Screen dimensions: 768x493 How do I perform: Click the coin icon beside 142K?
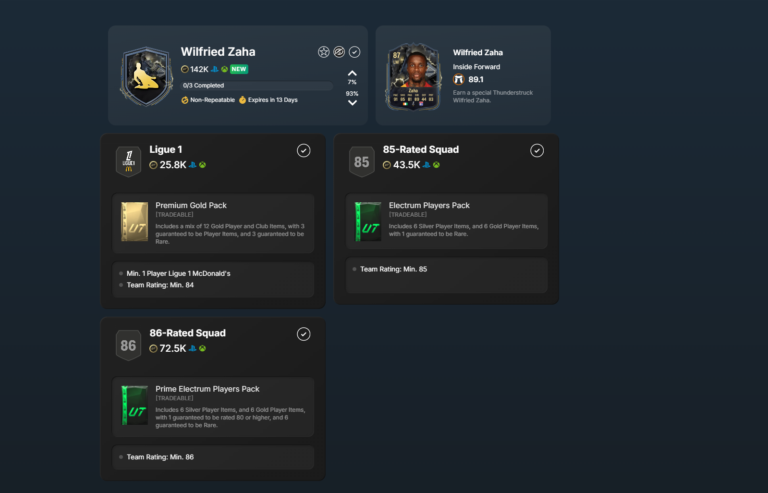coord(185,69)
